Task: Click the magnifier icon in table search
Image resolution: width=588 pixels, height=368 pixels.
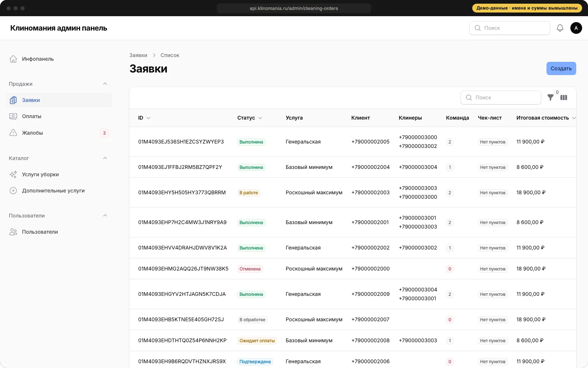Action: coord(469,98)
